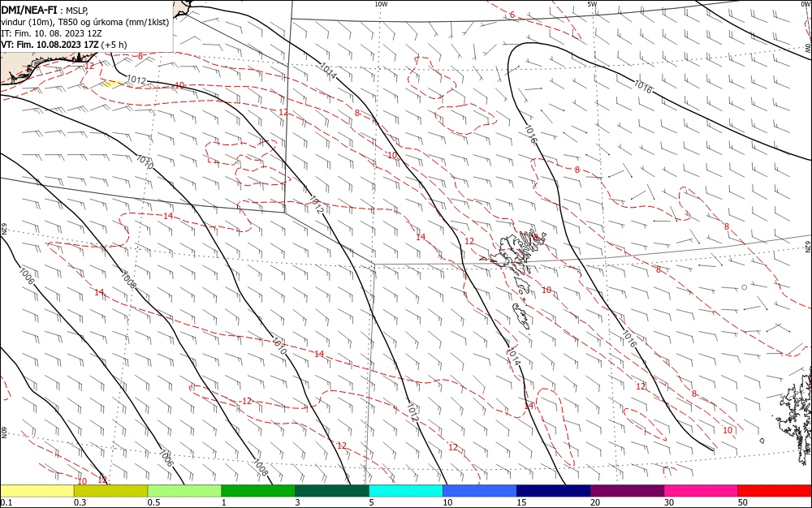Select the green 1–3 legend color band

tap(258, 491)
